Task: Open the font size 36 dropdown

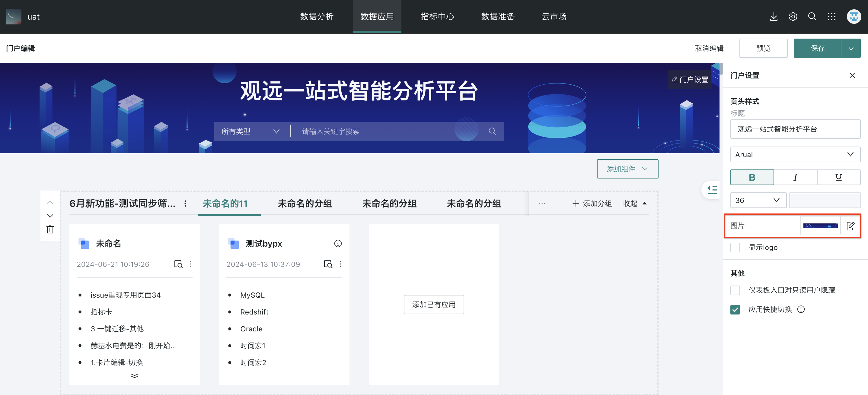Action: 758,200
